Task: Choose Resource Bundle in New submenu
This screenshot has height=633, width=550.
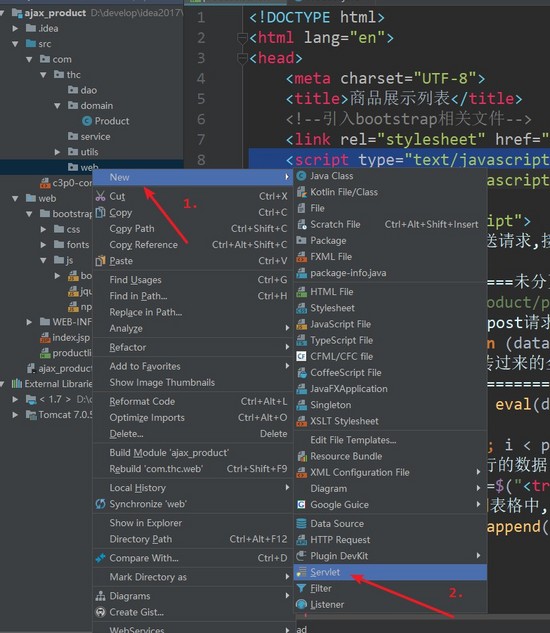Action: 390,456
